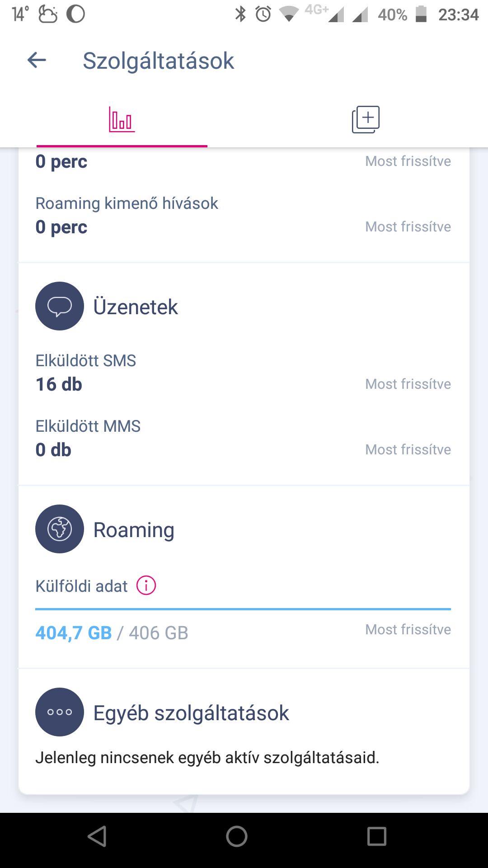Tap Most frissítve beside Elküldött SMS
This screenshot has height=868, width=488.
click(x=408, y=384)
